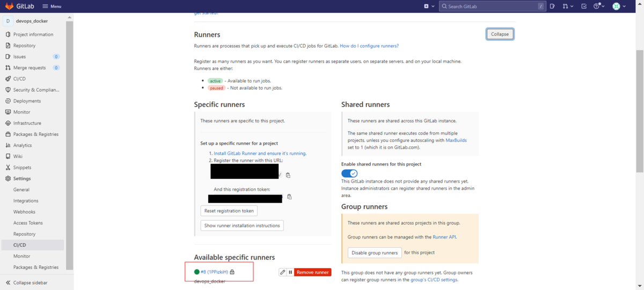
Task: Expand the create new plus dropdown
Action: 429,6
